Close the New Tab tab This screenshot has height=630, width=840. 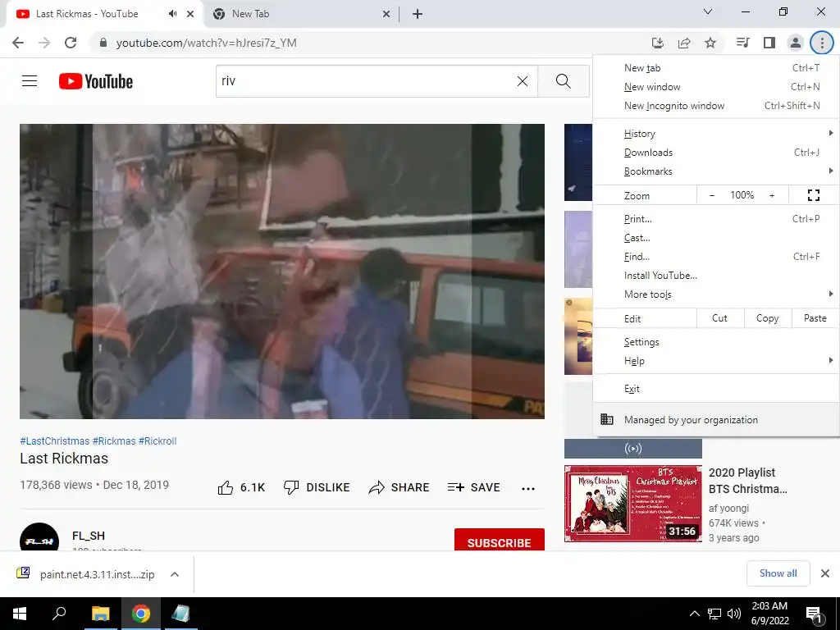coord(386,15)
